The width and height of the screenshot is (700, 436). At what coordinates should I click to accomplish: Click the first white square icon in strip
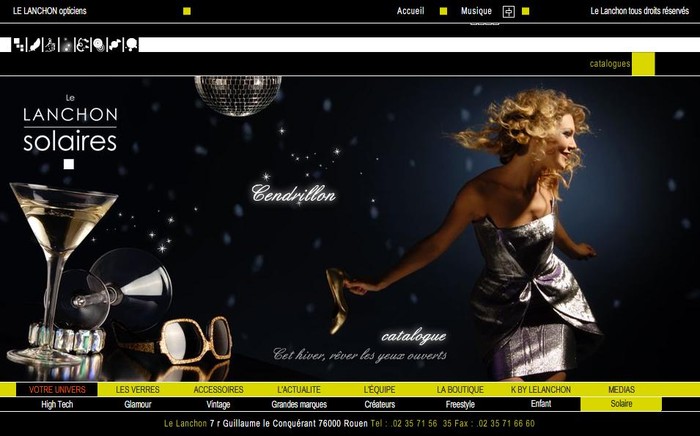pos(6,45)
